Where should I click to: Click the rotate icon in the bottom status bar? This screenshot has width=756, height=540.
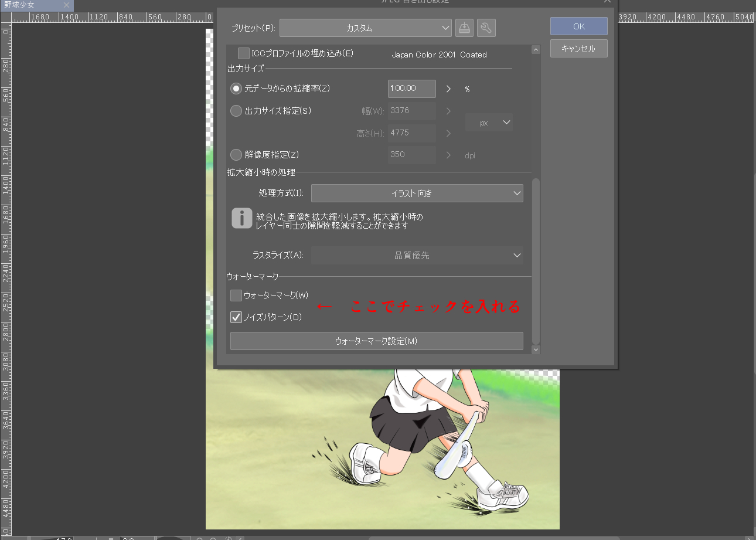(228, 538)
